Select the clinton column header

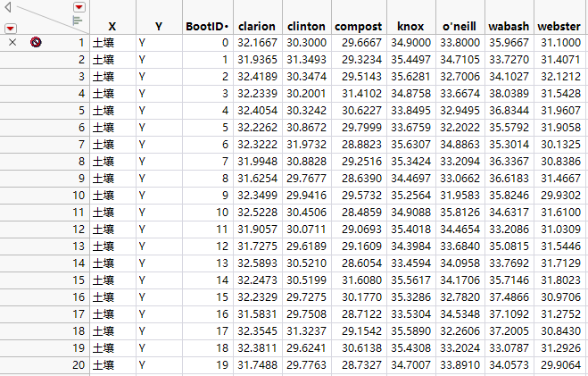pos(307,27)
